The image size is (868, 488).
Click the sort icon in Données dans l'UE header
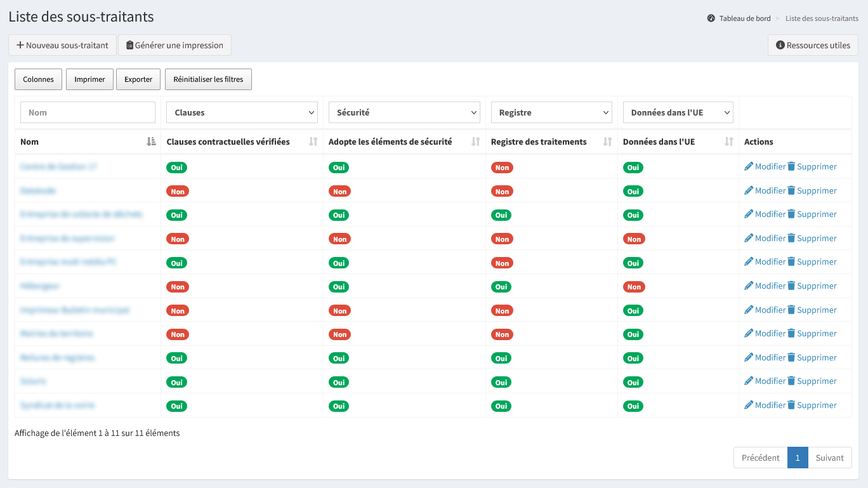click(x=729, y=142)
